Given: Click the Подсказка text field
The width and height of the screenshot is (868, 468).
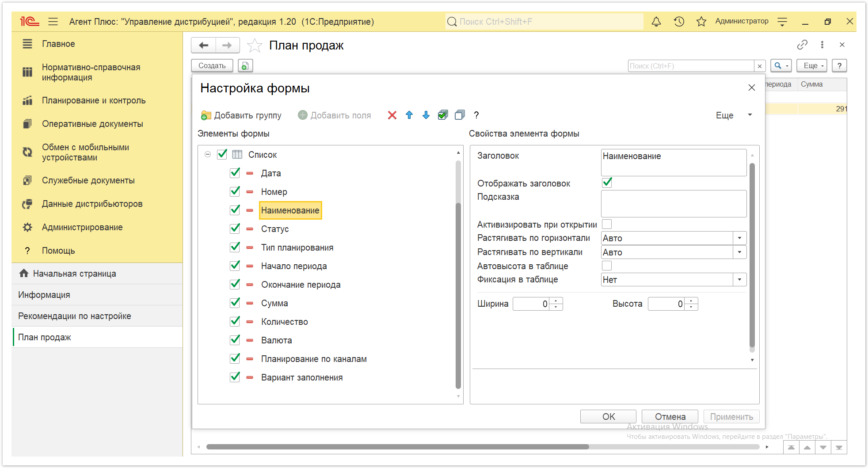Looking at the screenshot, I should 674,204.
